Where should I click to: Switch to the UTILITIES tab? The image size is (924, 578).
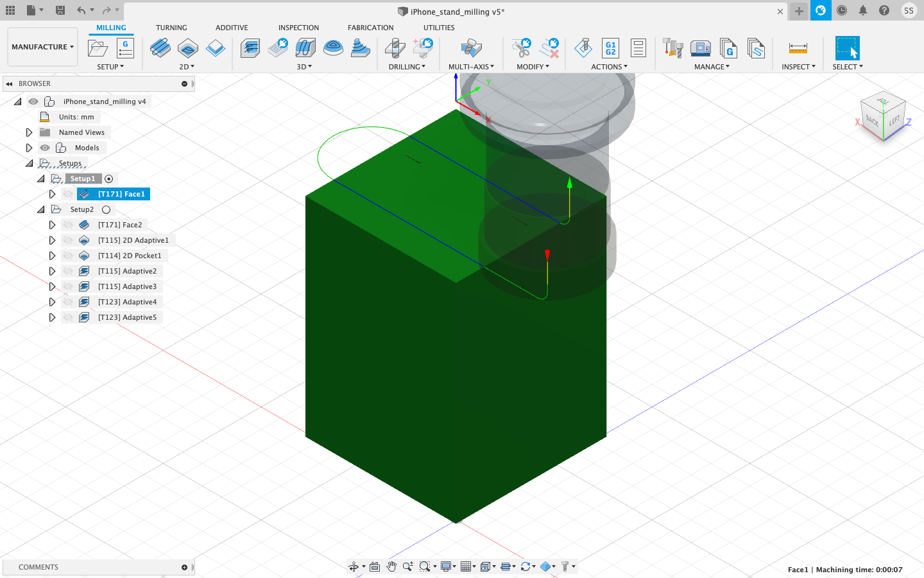click(x=439, y=28)
